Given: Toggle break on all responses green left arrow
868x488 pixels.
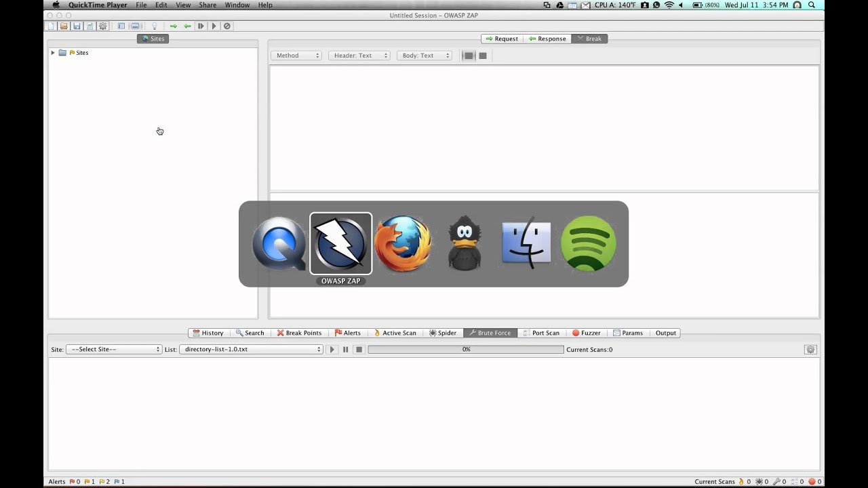Looking at the screenshot, I should coord(187,26).
